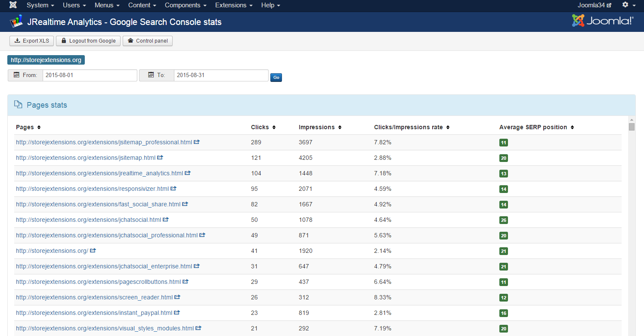Open external link icon for responsivizer.html
Viewport: 644px width, 336px height.
[x=173, y=188]
